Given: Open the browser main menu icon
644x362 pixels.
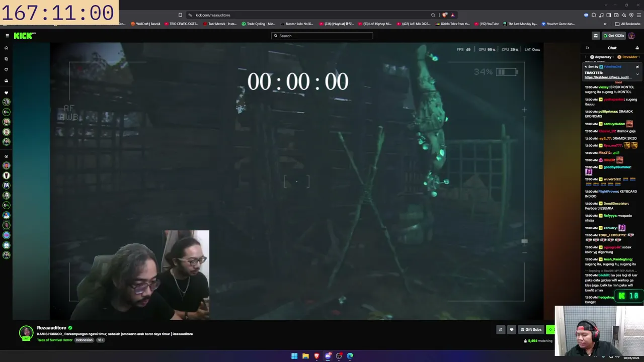Looking at the screenshot, I should pyautogui.click(x=639, y=15).
